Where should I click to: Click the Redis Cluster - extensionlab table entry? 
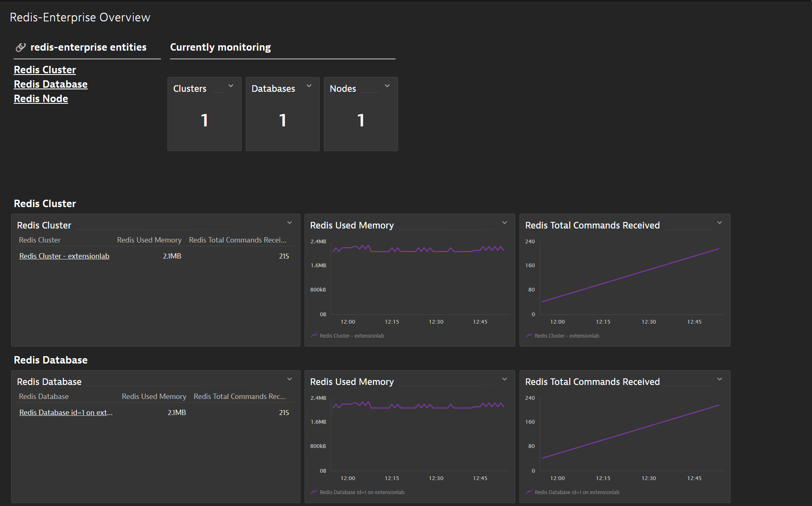click(64, 256)
